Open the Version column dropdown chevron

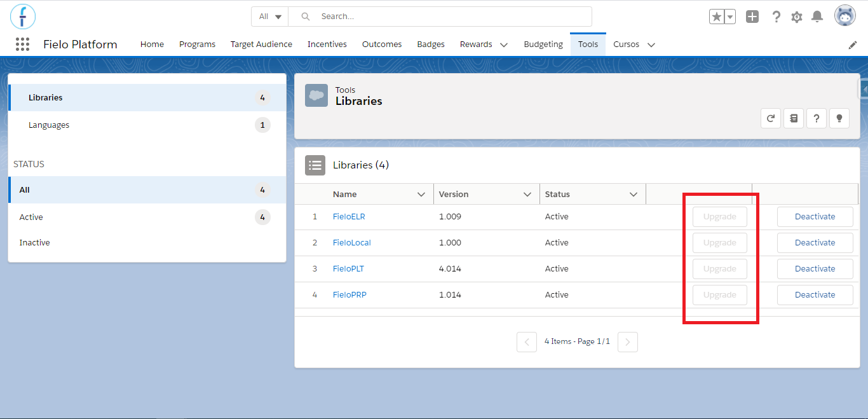527,195
